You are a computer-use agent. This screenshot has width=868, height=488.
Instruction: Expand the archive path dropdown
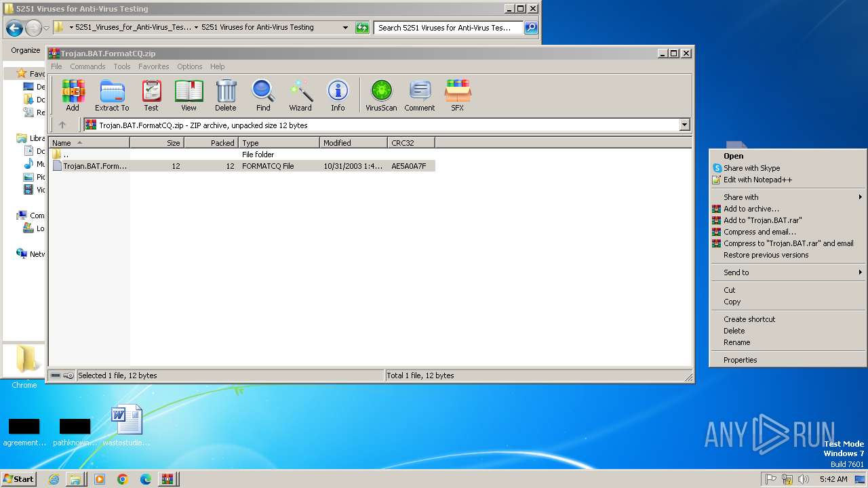pos(684,125)
